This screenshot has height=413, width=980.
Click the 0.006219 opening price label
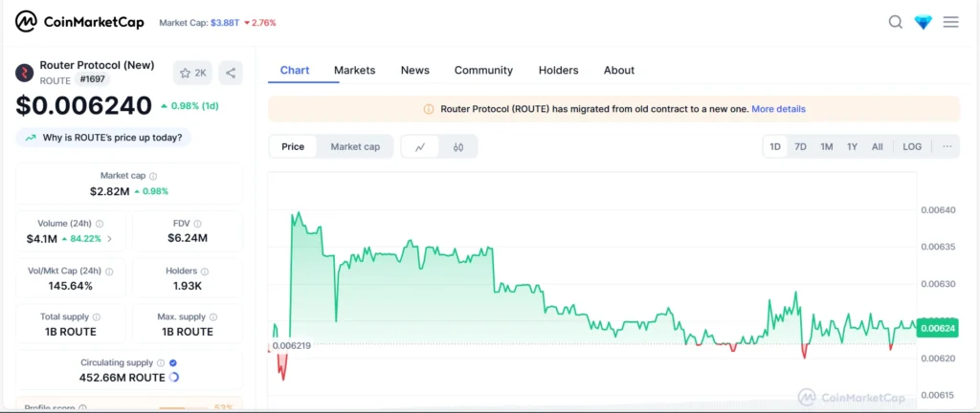[291, 345]
